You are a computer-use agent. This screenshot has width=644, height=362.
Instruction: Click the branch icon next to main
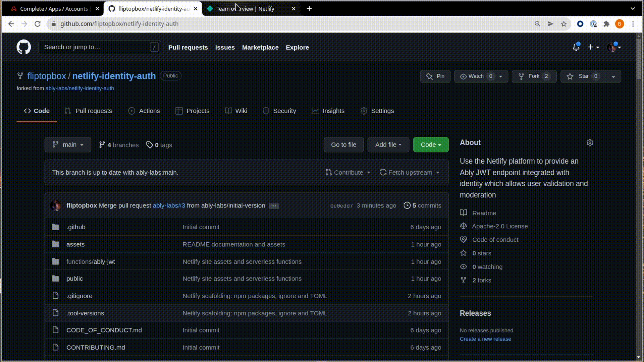point(102,145)
